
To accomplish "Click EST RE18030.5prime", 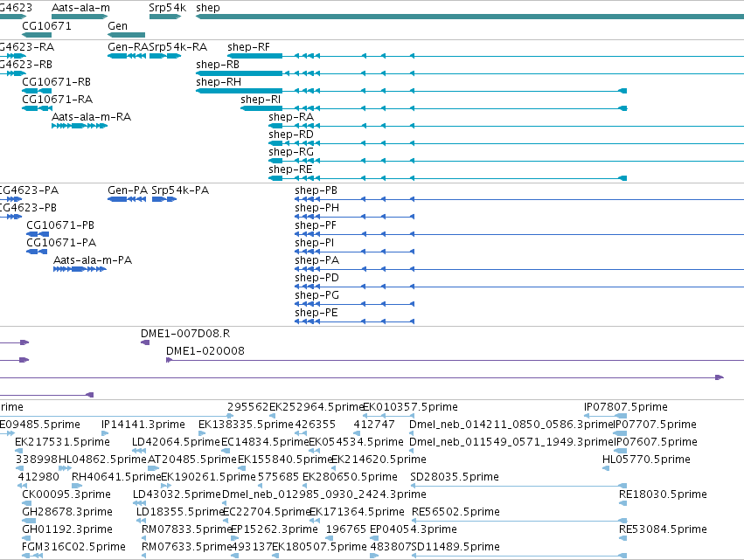I will 663,494.
